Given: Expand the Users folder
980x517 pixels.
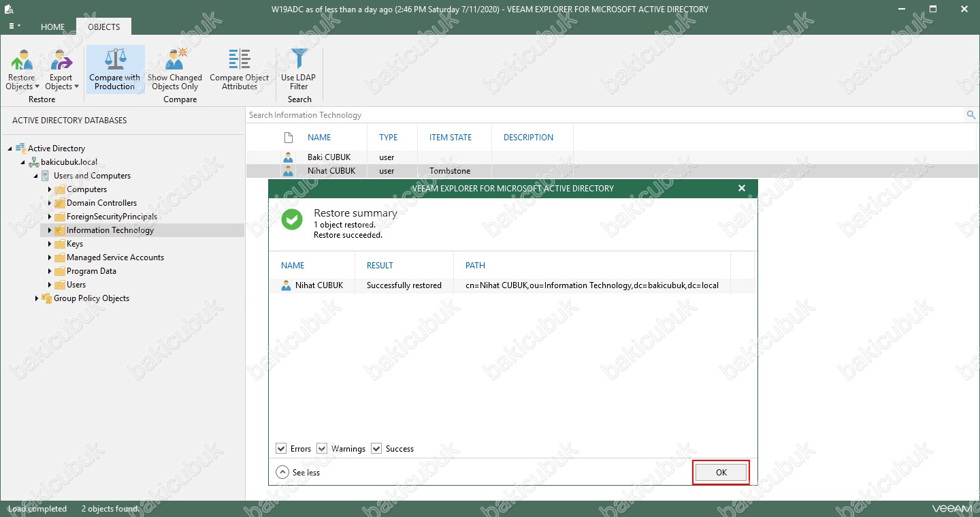Looking at the screenshot, I should tap(50, 285).
